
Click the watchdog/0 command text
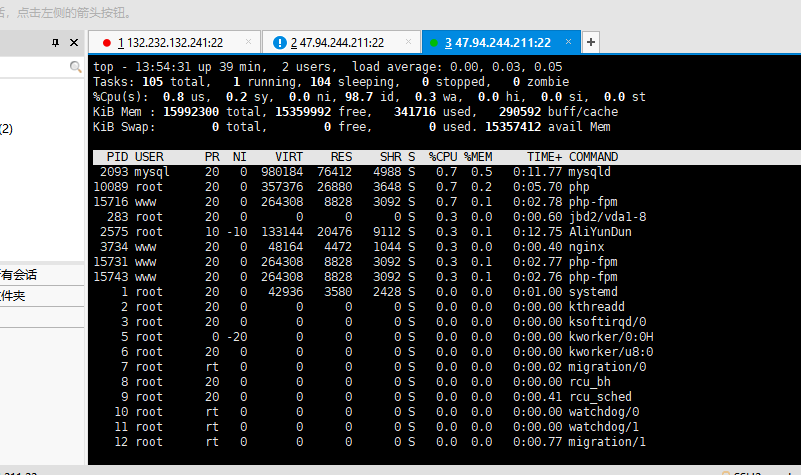(x=604, y=412)
